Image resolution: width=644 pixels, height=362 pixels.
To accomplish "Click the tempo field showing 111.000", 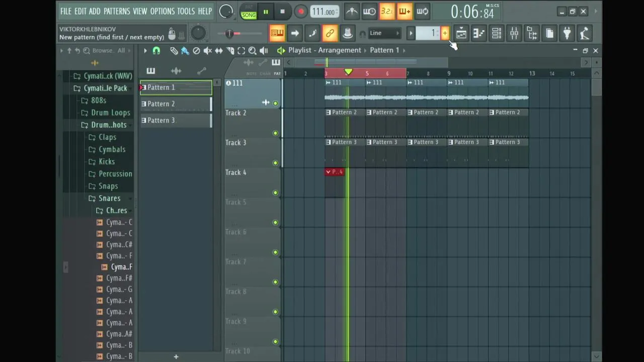I will tap(324, 12).
